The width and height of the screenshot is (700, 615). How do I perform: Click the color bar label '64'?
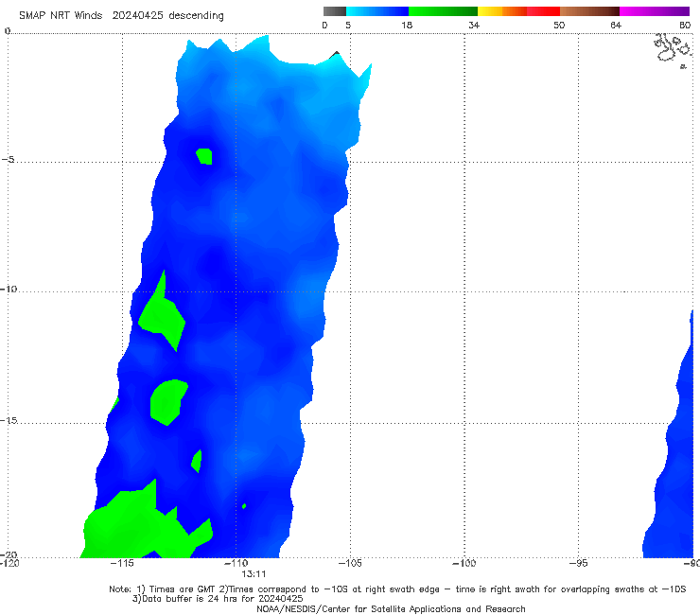[x=616, y=25]
